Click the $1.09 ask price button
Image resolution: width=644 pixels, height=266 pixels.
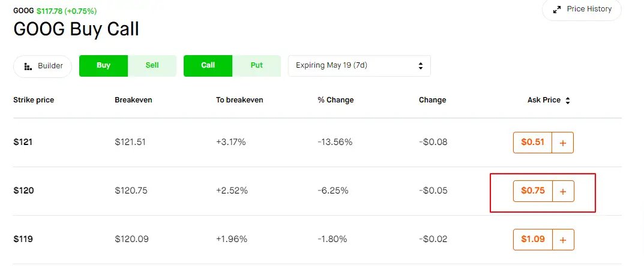tap(533, 240)
